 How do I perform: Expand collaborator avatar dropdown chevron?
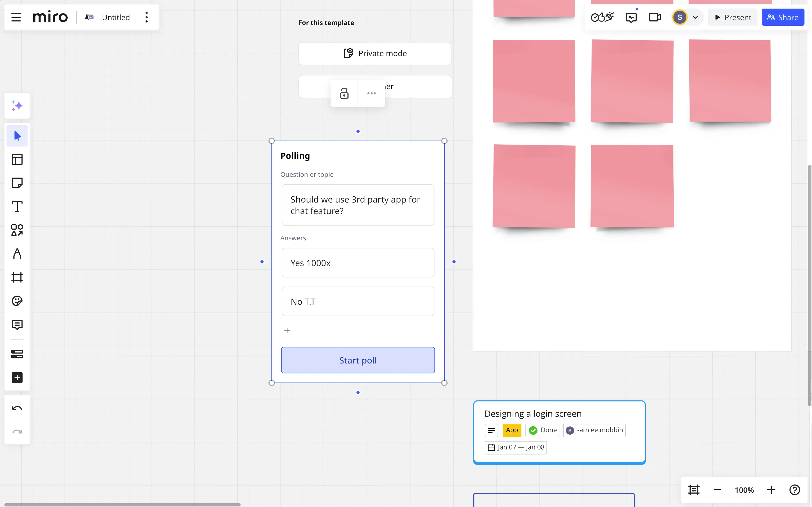click(695, 17)
